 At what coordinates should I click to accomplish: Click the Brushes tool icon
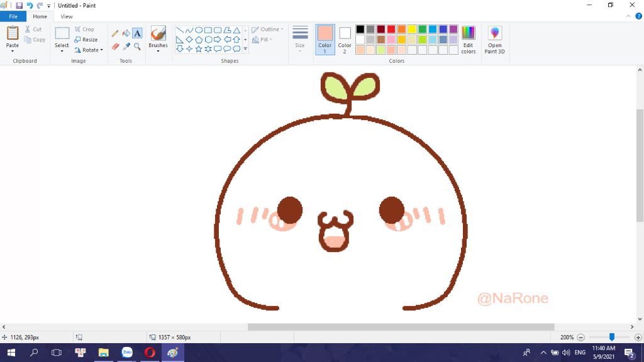coord(158,33)
